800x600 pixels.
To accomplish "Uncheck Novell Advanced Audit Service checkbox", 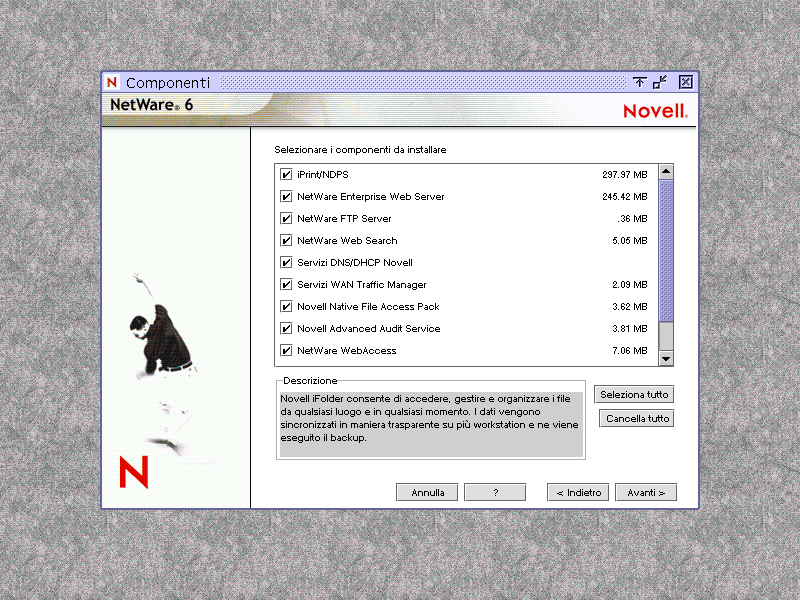I will coord(286,328).
